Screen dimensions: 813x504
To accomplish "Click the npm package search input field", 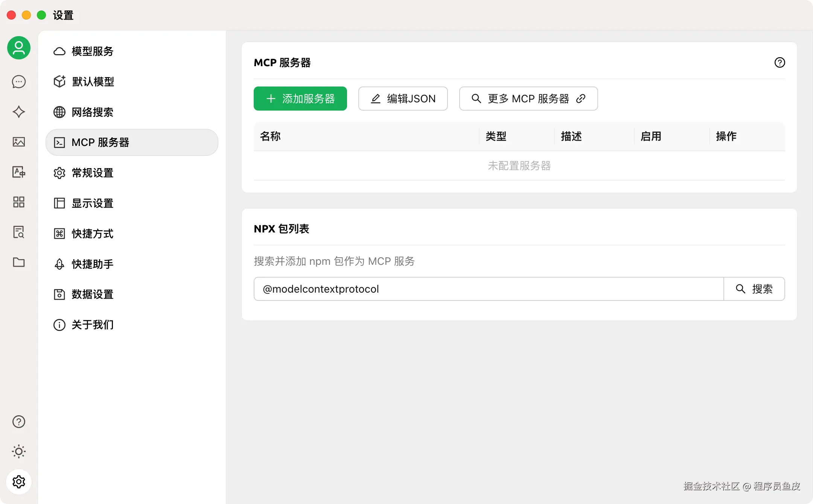I will [x=489, y=289].
